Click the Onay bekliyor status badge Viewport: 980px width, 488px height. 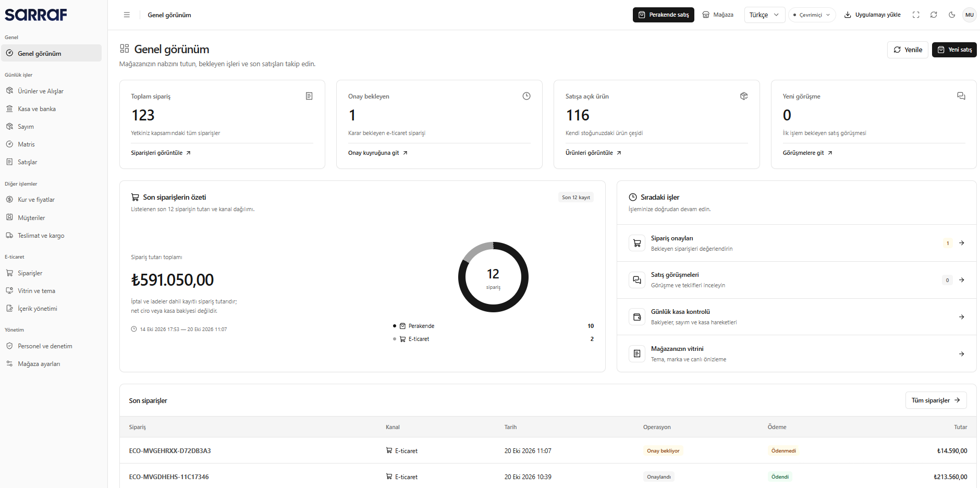(x=663, y=451)
